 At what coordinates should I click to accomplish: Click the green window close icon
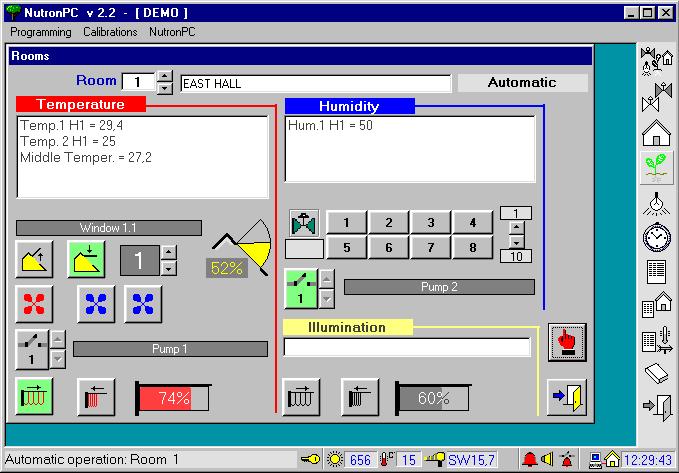tap(86, 260)
